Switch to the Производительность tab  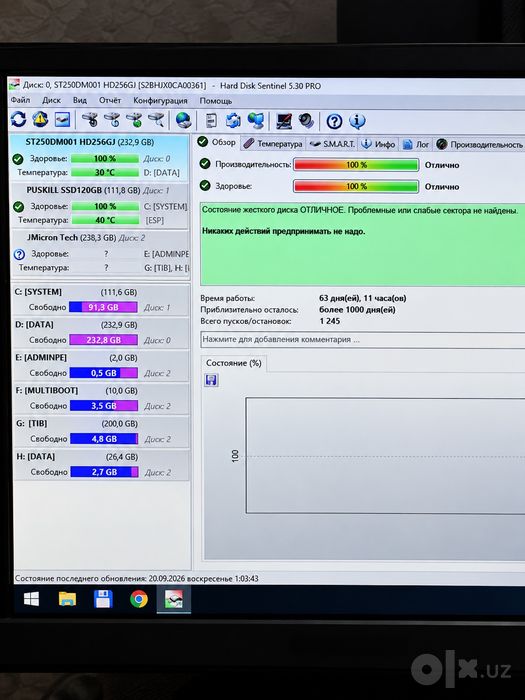click(479, 144)
